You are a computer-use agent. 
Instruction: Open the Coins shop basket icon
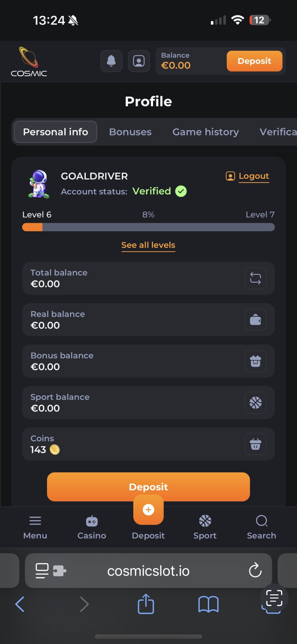255,444
